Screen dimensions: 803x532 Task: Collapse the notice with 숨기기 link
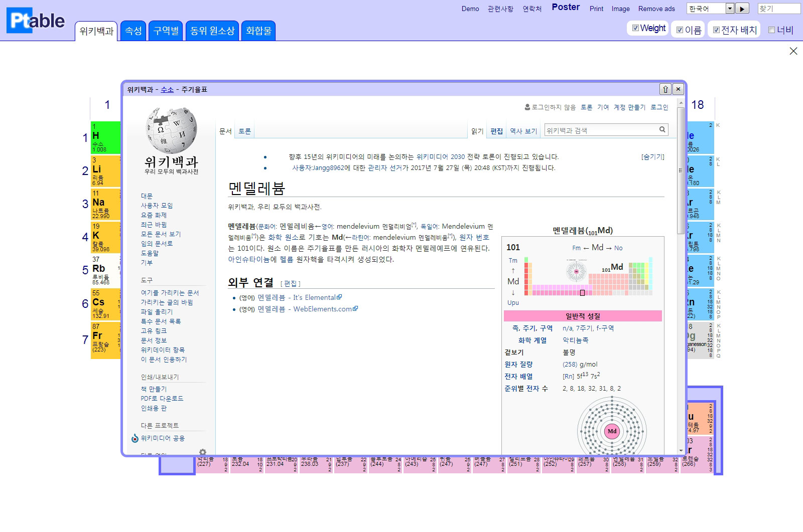click(x=652, y=157)
